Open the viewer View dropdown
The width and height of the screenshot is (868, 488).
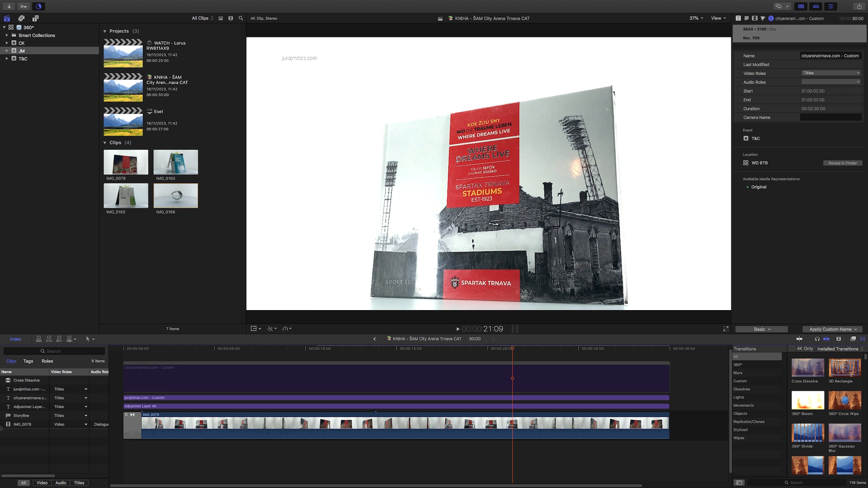pyautogui.click(x=718, y=18)
